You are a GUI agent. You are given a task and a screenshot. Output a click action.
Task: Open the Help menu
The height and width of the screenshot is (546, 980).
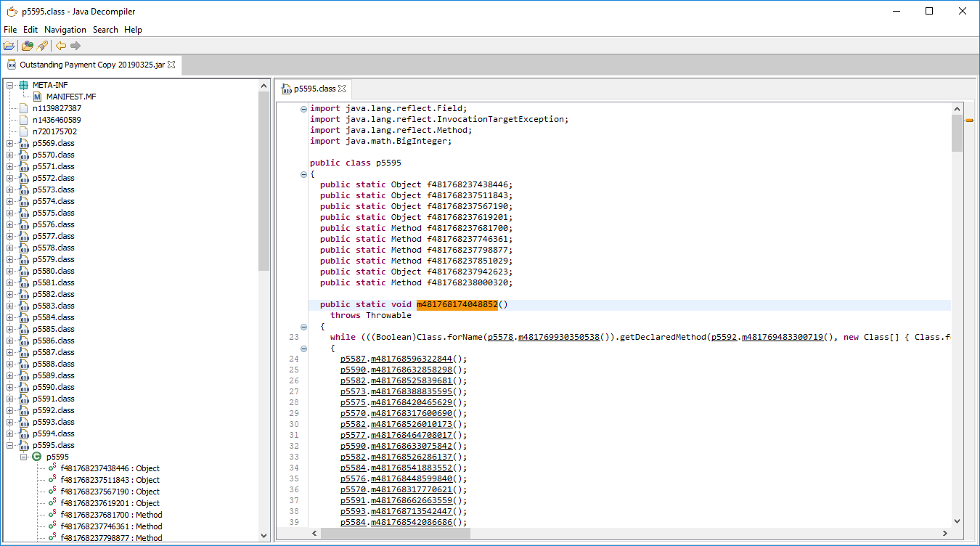(133, 30)
